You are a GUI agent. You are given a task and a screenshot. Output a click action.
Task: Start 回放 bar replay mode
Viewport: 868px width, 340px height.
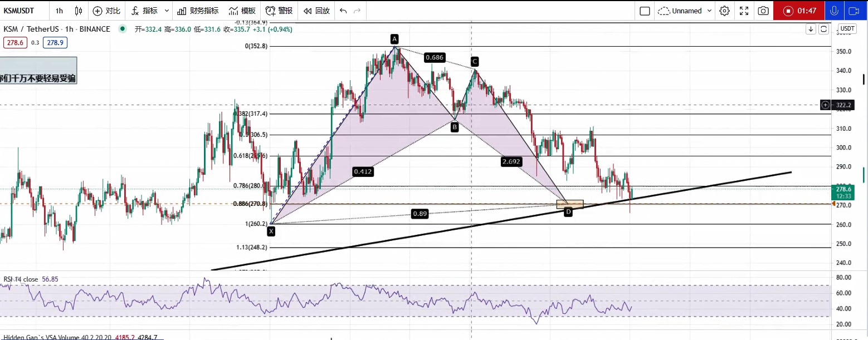(316, 11)
